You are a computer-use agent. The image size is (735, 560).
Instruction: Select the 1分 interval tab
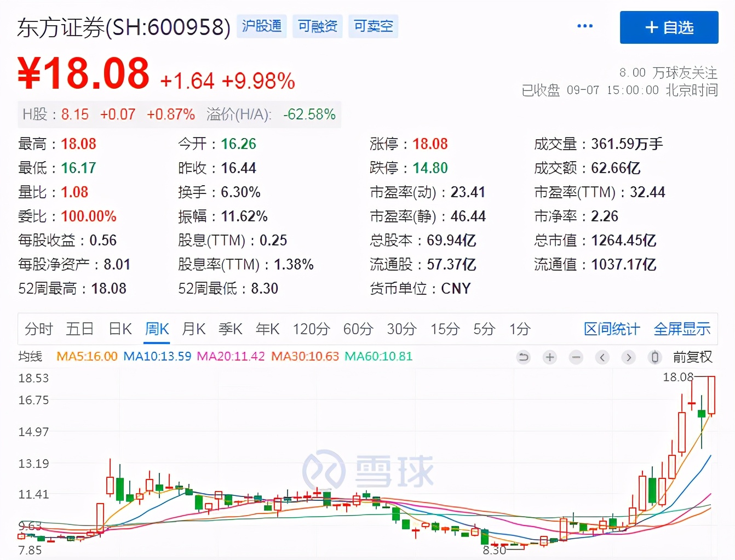tap(520, 329)
